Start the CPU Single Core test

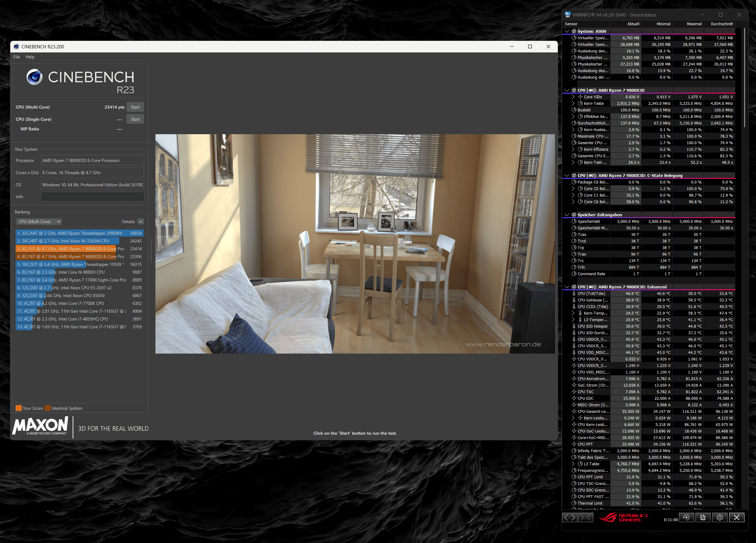[x=135, y=119]
